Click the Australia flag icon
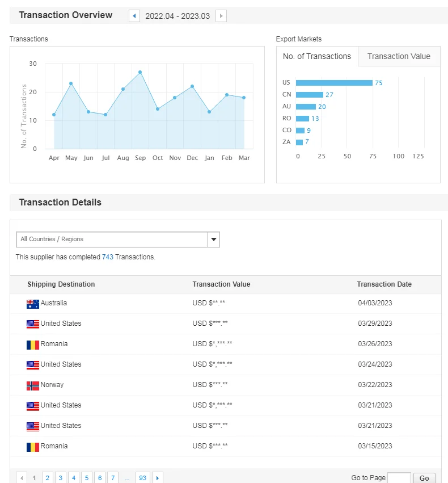 (x=32, y=304)
